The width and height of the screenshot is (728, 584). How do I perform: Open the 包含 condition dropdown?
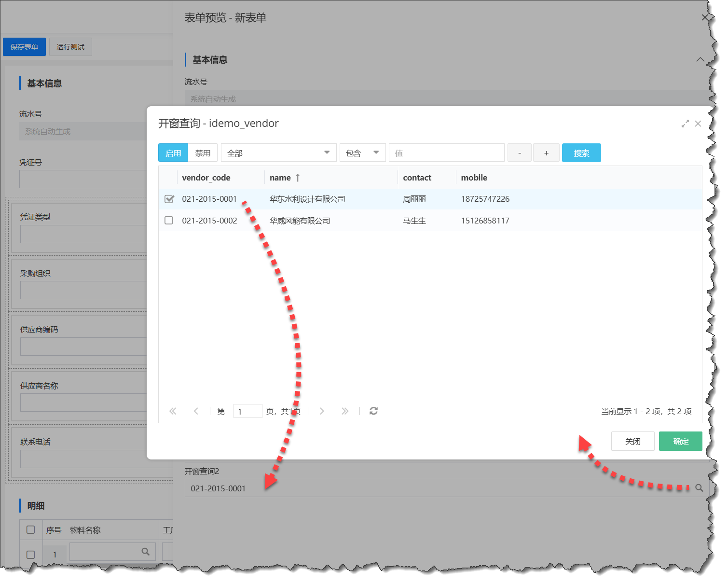(362, 153)
